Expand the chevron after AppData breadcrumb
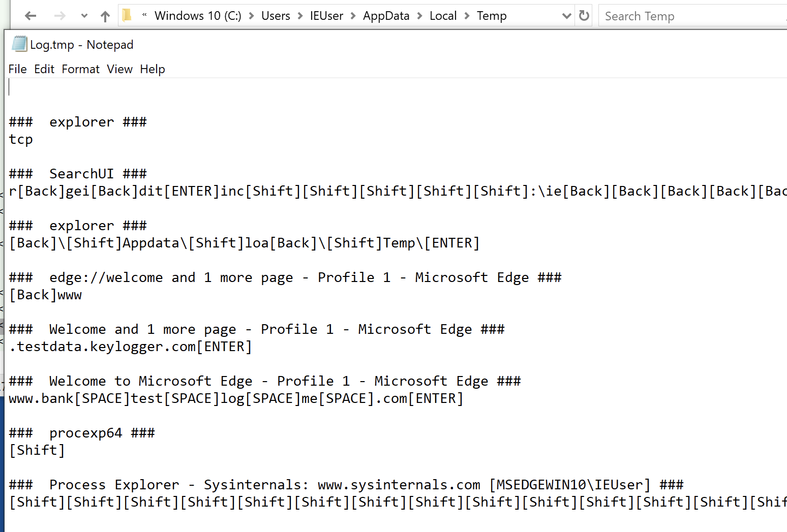 click(419, 16)
